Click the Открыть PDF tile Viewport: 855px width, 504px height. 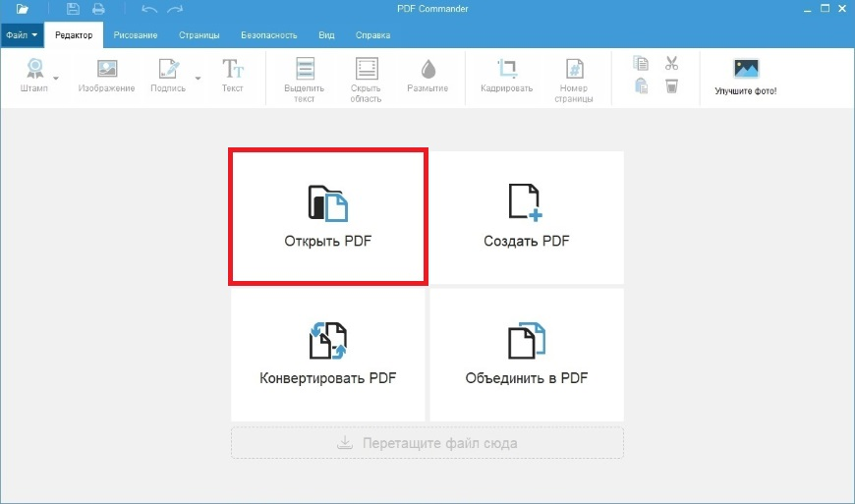click(x=328, y=217)
